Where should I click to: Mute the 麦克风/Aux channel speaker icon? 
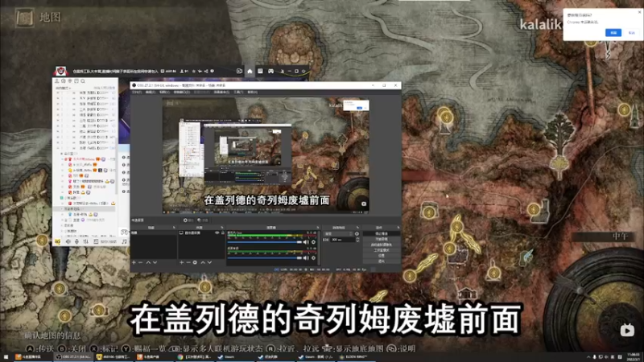pyautogui.click(x=306, y=242)
